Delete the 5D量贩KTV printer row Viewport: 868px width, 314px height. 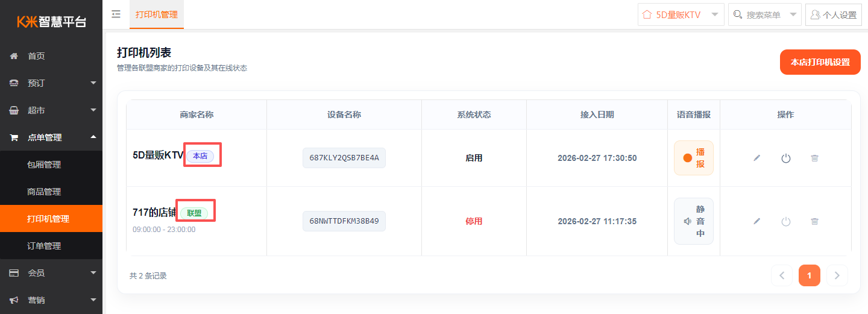click(x=814, y=158)
